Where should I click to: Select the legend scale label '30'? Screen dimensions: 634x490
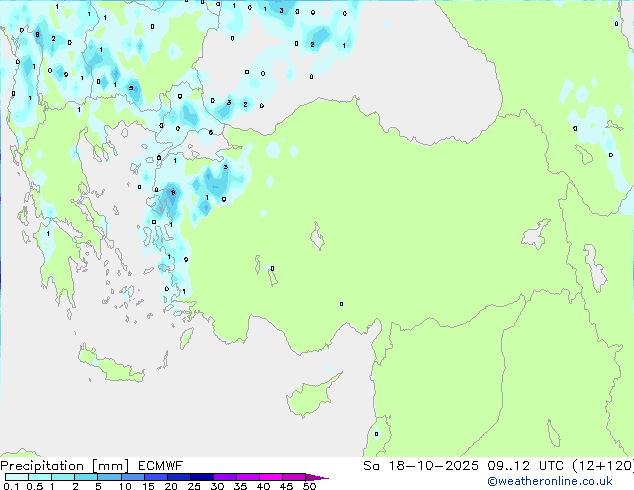coord(217,486)
